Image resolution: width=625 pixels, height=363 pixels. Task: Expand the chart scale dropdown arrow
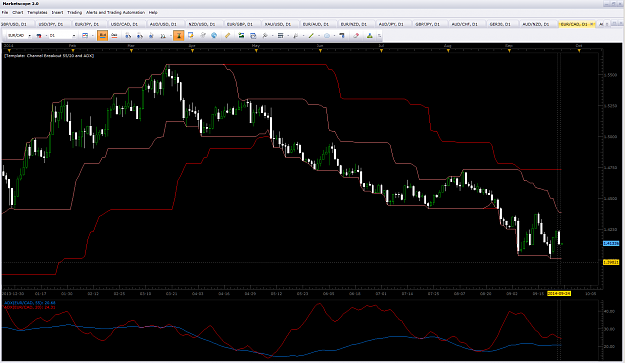coord(170,36)
